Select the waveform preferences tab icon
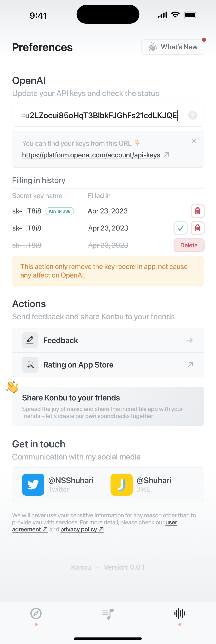216x644 pixels. click(180, 614)
